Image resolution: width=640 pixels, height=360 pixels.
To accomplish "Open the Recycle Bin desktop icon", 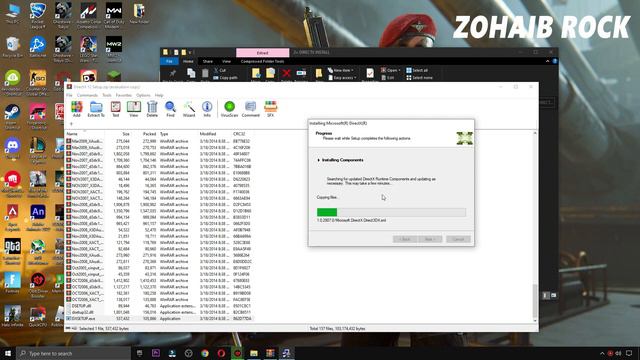I will (x=12, y=47).
